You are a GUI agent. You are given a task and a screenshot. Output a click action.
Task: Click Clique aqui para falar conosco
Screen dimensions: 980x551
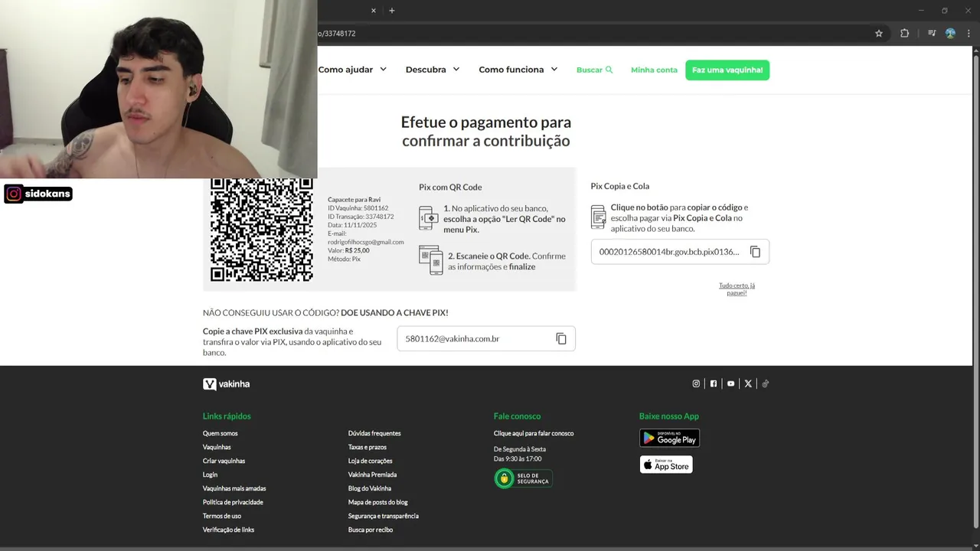pos(534,433)
